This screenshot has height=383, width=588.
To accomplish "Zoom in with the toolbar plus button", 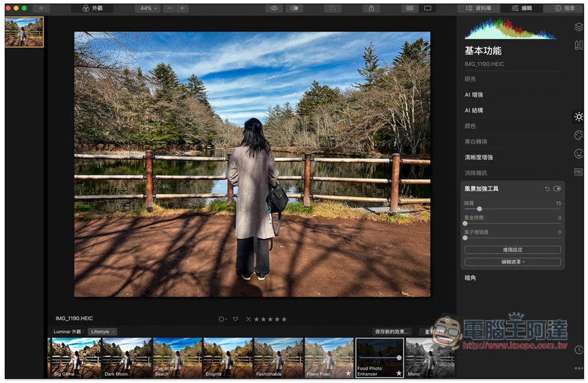I will click(183, 8).
